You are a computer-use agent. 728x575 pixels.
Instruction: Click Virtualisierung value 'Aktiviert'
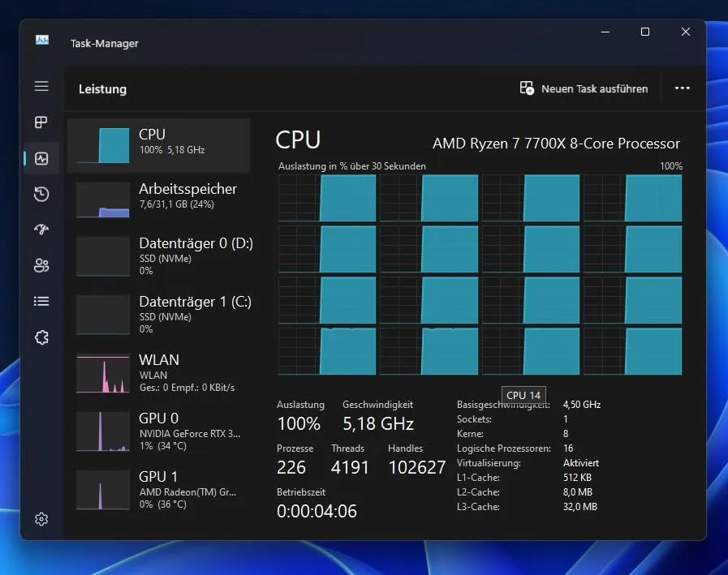point(581,463)
